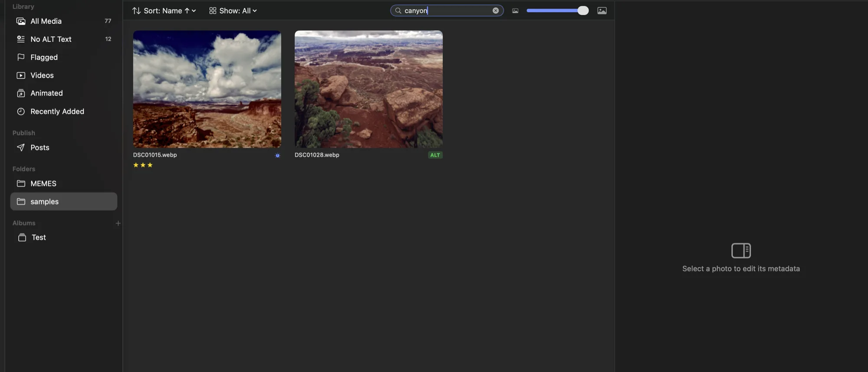Open the Flagged section
The image size is (868, 372).
(x=64, y=57)
